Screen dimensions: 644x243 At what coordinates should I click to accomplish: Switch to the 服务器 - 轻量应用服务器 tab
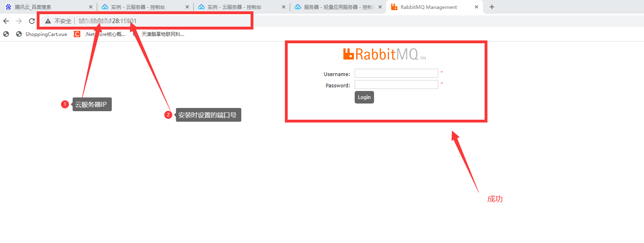(338, 7)
